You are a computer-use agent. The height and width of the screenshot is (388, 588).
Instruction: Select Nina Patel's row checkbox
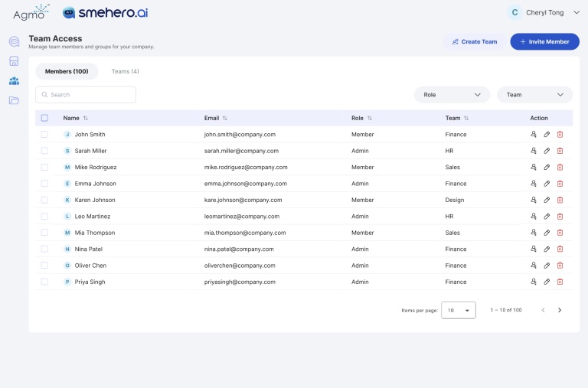pos(44,249)
